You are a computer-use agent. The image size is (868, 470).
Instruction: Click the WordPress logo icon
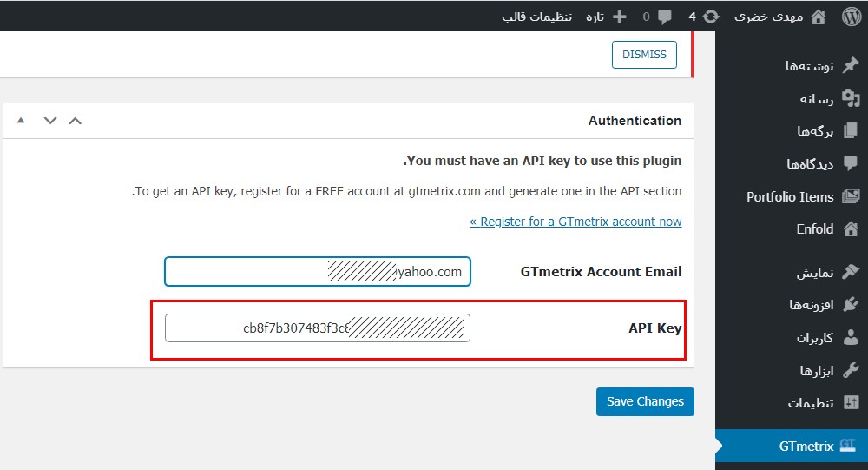[x=852, y=17]
